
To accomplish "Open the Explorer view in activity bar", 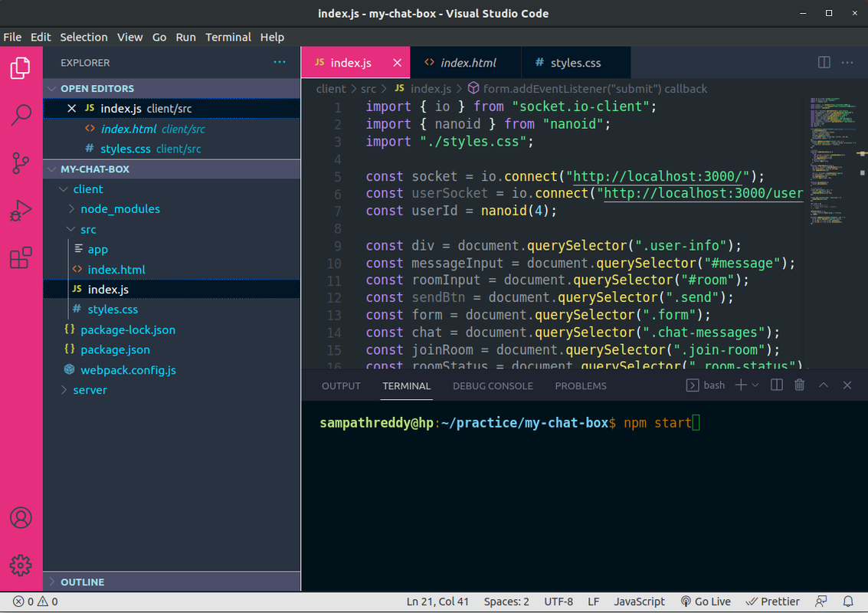I will click(x=21, y=67).
